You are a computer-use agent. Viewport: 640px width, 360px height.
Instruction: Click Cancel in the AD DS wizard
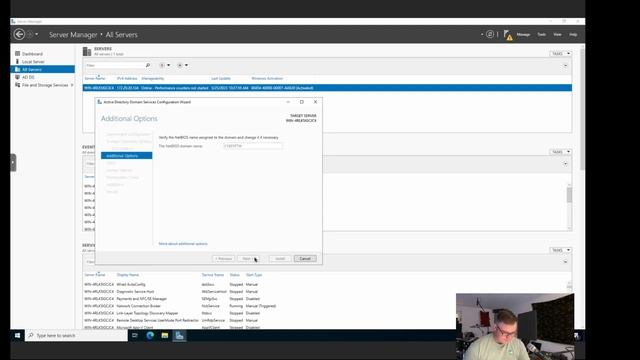click(305, 259)
